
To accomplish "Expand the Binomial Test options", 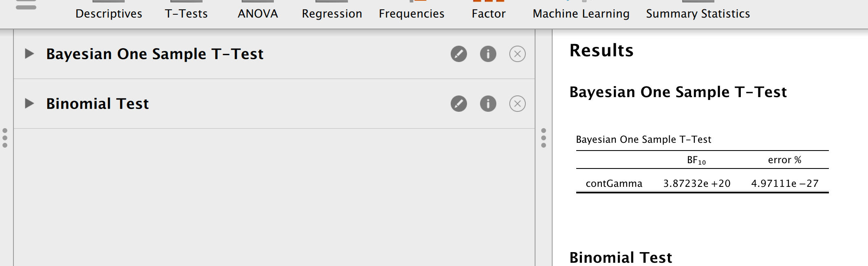I will [x=29, y=104].
